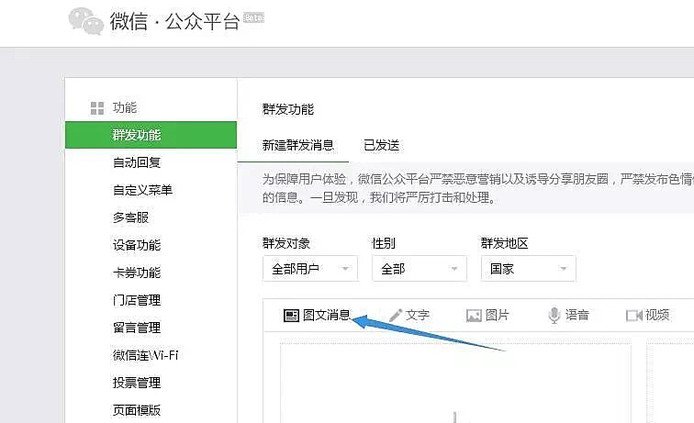The width and height of the screenshot is (694, 423).
Task: Open 自定义菜单 in the sidebar
Action: point(143,190)
